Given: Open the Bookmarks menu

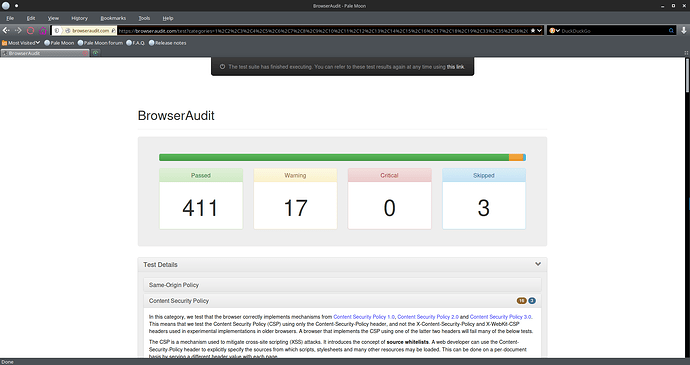Looking at the screenshot, I should pyautogui.click(x=113, y=18).
